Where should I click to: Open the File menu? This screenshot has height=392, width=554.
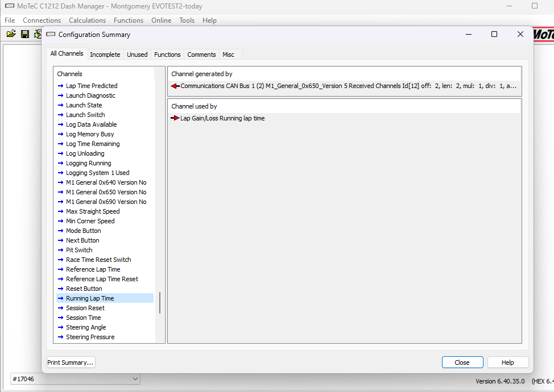click(10, 20)
